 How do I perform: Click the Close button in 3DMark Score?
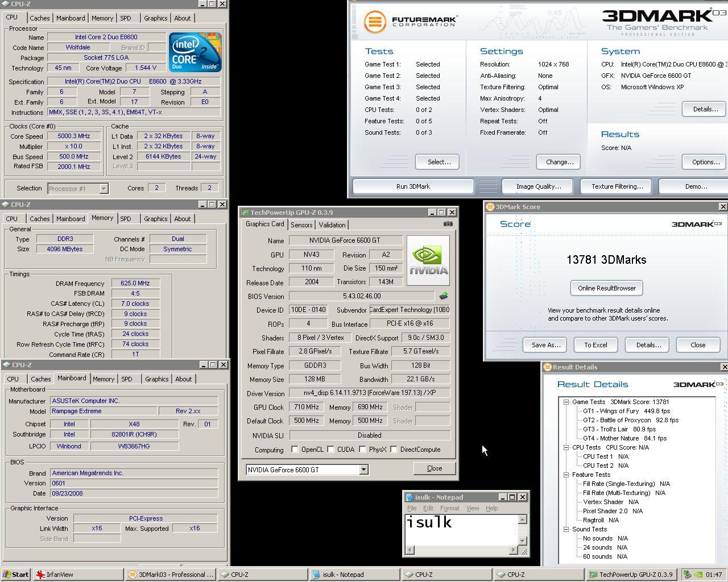[698, 345]
